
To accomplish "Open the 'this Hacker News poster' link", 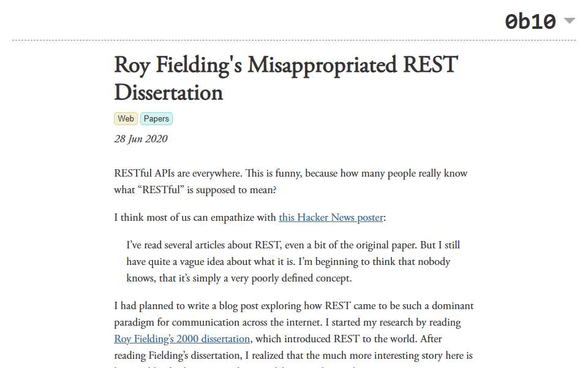I will [331, 217].
